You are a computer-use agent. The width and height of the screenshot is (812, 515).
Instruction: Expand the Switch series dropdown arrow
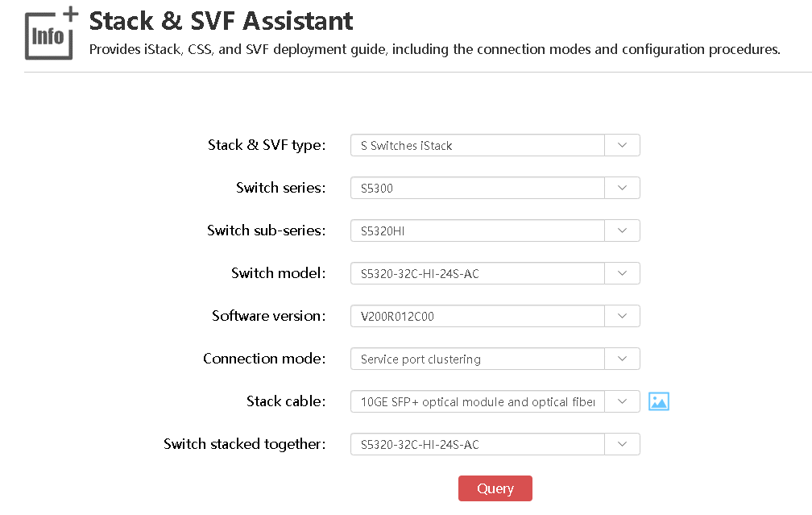point(623,188)
